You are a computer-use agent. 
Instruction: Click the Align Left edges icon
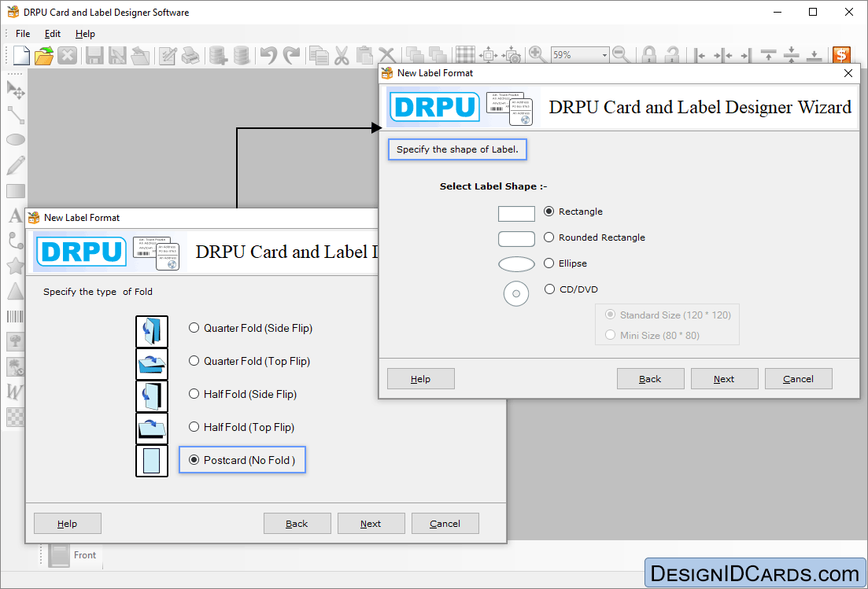pos(700,55)
